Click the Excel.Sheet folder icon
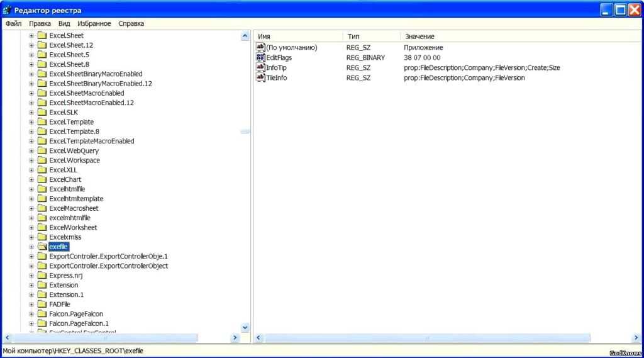Image resolution: width=644 pixels, height=358 pixels. [x=42, y=36]
